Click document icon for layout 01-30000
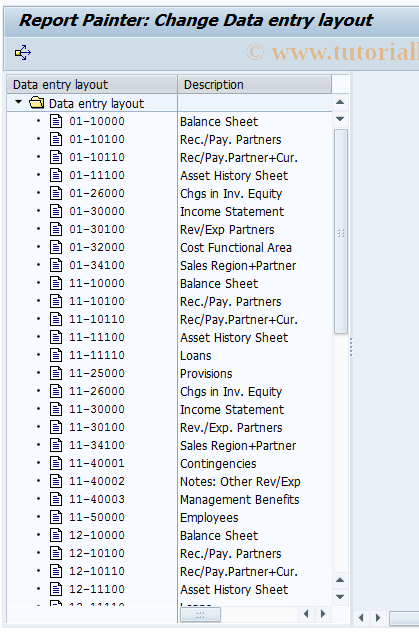The width and height of the screenshot is (419, 633). [x=56, y=211]
